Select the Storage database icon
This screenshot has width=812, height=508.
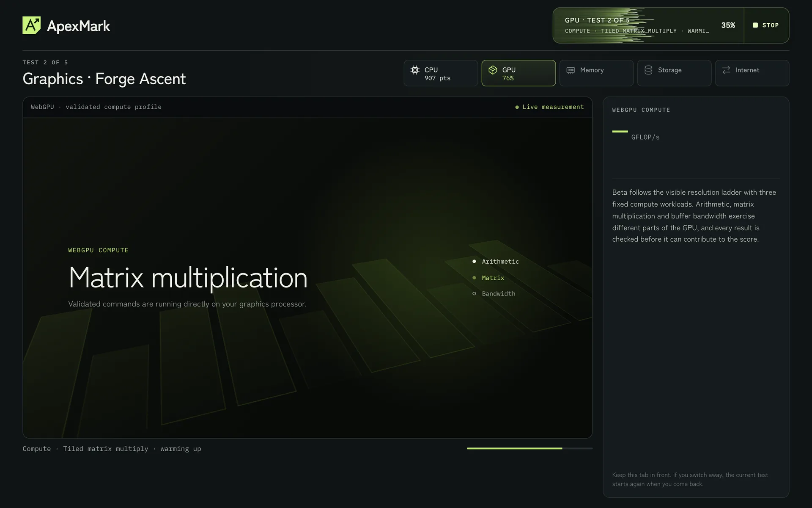click(x=648, y=70)
